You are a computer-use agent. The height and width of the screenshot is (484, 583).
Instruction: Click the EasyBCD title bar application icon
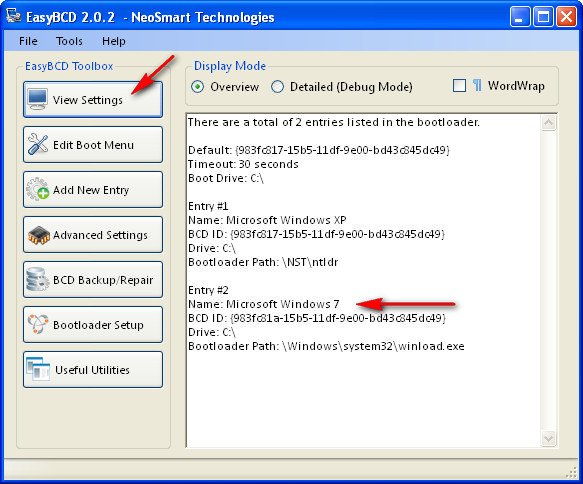(14, 16)
